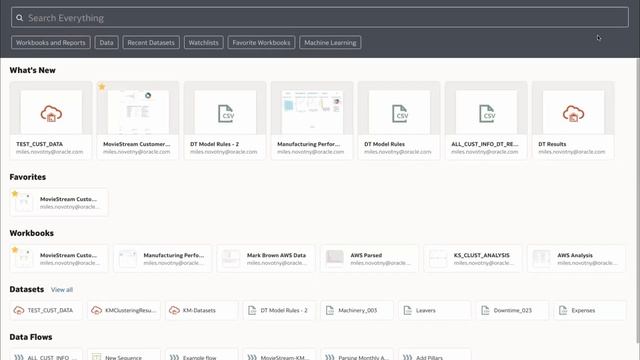Click Downtime_023 dataset name
Viewport: 640px width, 360px height.
click(513, 310)
